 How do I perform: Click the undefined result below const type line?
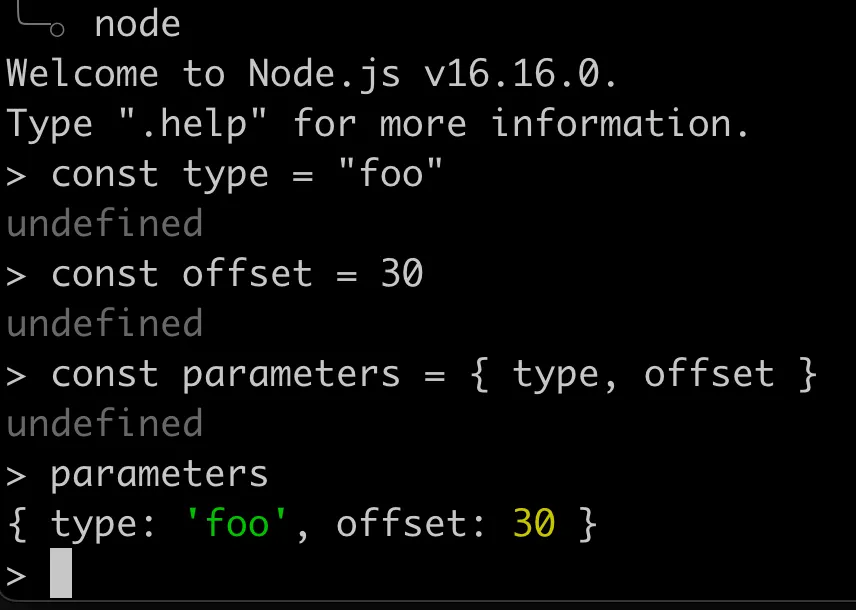pos(105,223)
